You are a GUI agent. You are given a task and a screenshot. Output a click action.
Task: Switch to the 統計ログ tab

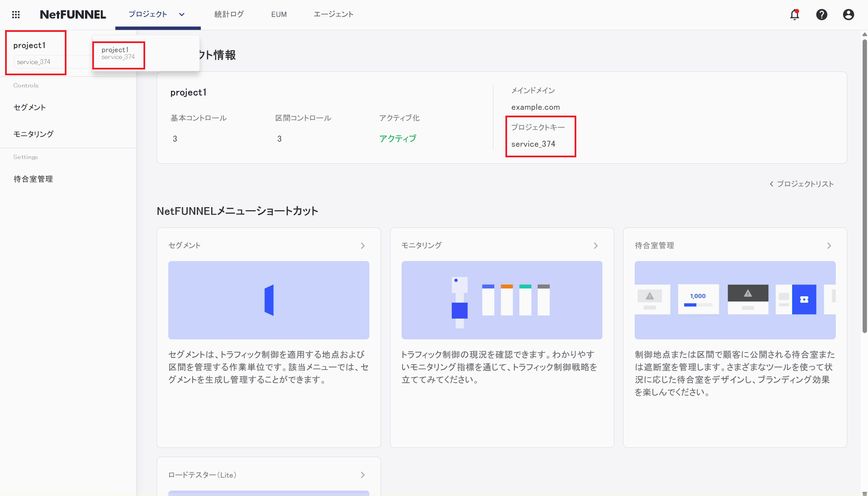coord(229,14)
